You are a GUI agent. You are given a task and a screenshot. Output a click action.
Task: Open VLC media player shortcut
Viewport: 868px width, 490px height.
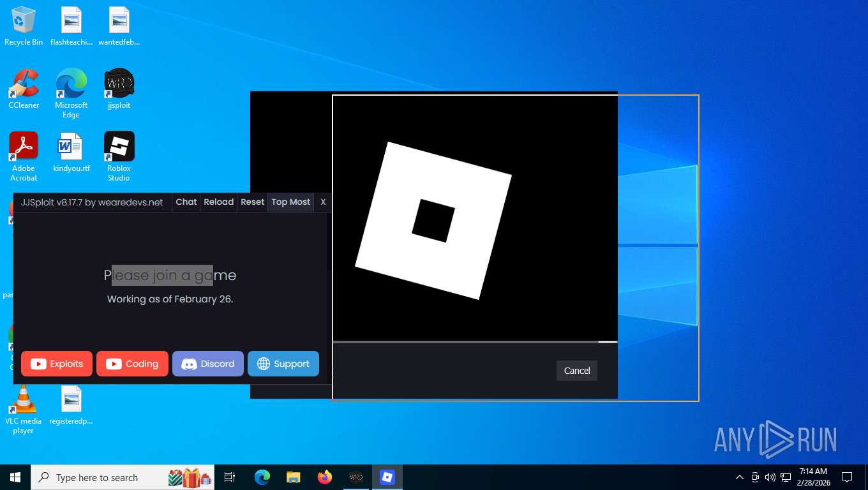(x=24, y=410)
